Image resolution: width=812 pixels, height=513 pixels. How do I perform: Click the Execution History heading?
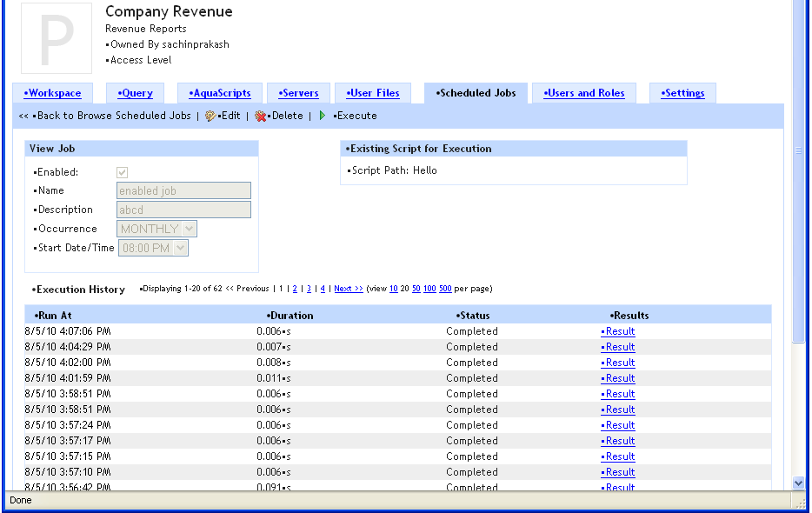click(x=79, y=290)
